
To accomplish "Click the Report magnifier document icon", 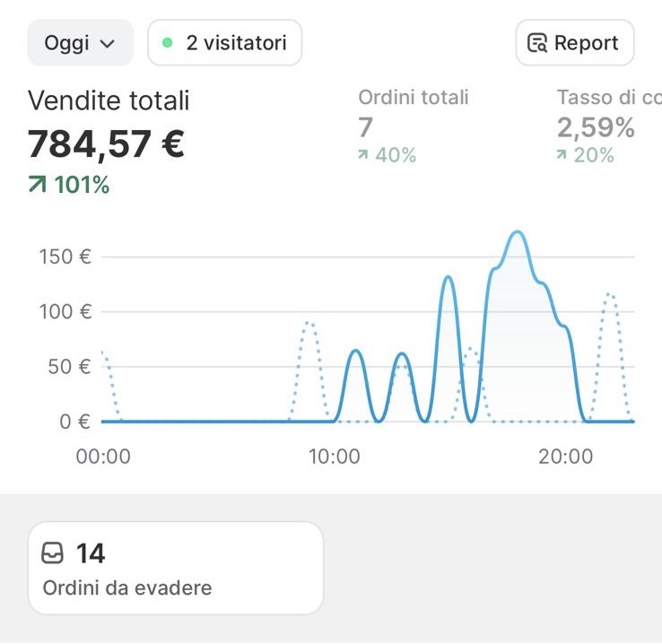I will pyautogui.click(x=537, y=43).
